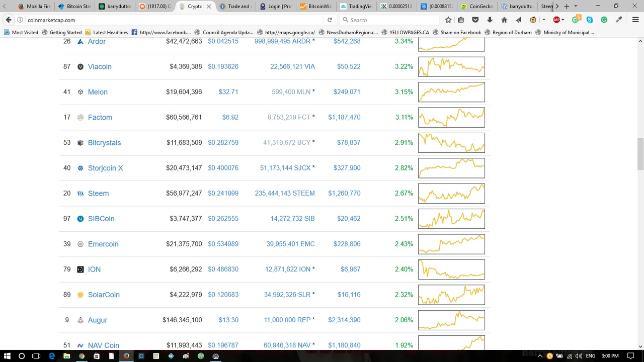Open Task View on the taskbar
The height and width of the screenshot is (362, 644).
(36, 356)
